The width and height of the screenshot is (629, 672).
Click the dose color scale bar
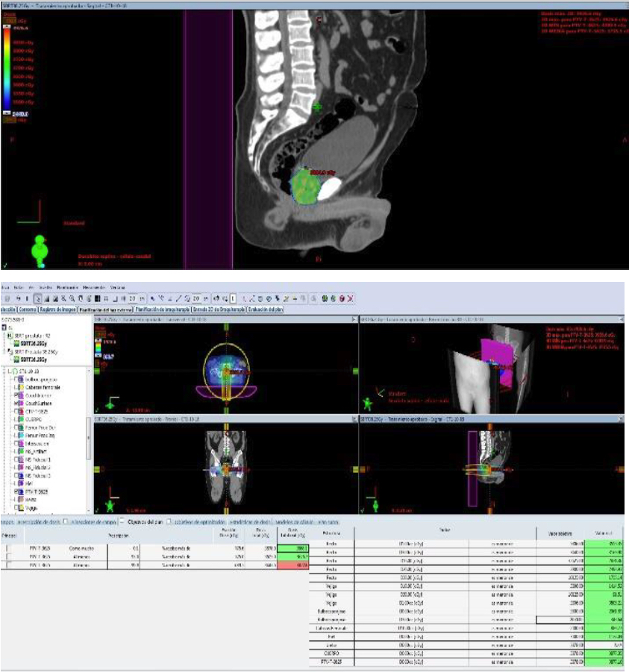click(7, 67)
